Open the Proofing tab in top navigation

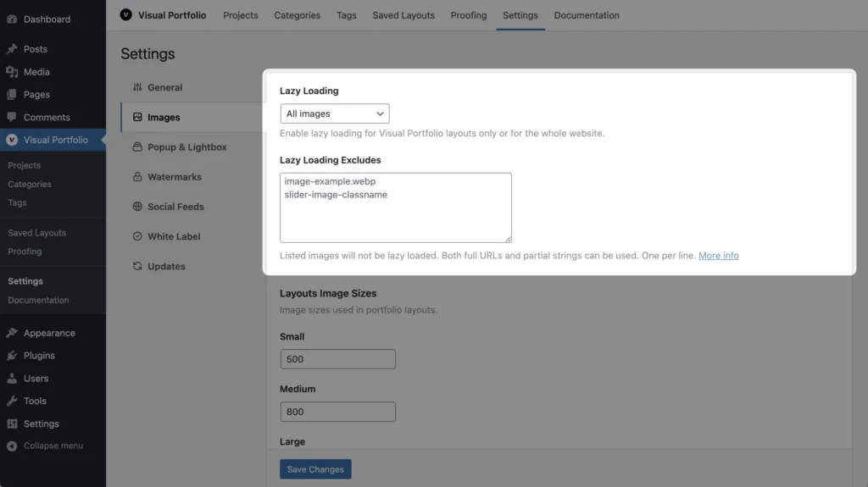[x=469, y=15]
